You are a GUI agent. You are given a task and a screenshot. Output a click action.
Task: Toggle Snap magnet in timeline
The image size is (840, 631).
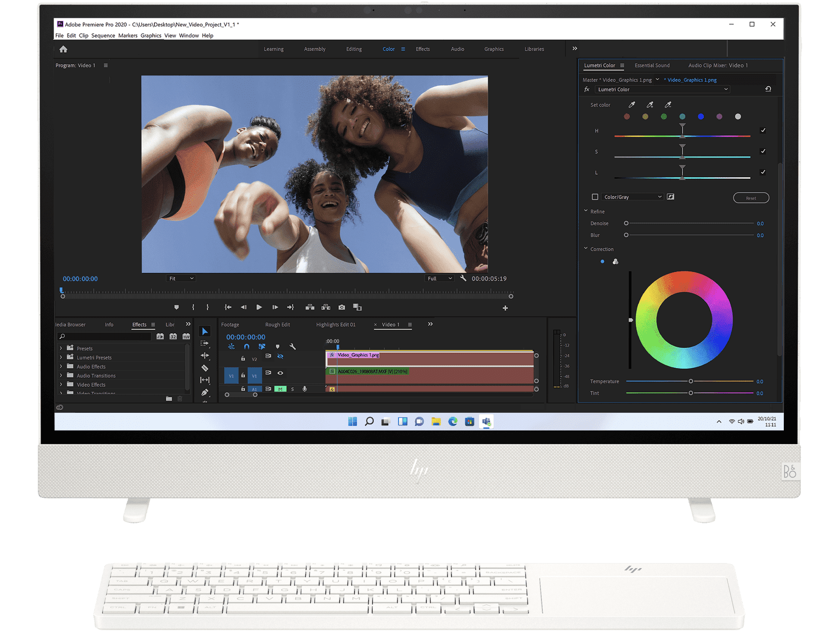coord(247,347)
